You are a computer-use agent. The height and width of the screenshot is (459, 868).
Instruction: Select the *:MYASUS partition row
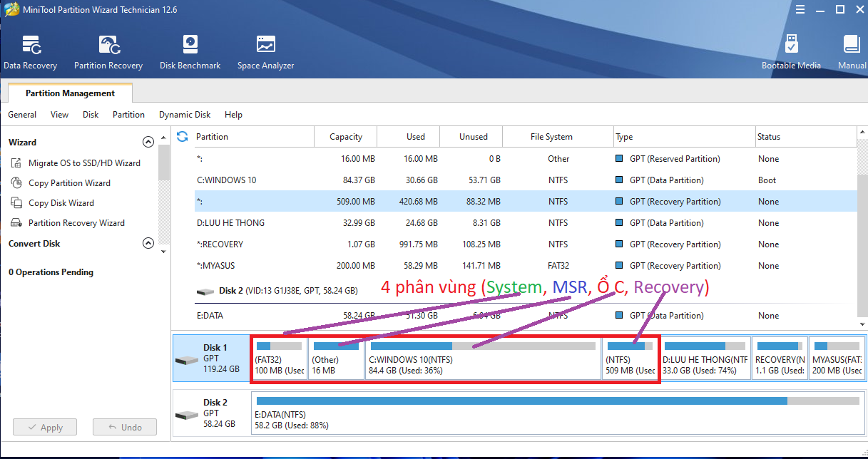coord(525,266)
